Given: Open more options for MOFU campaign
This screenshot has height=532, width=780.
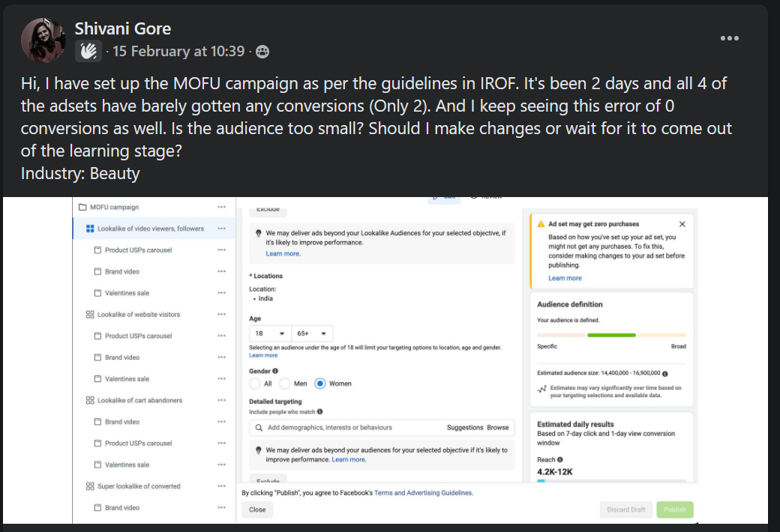Looking at the screenshot, I should (x=221, y=207).
